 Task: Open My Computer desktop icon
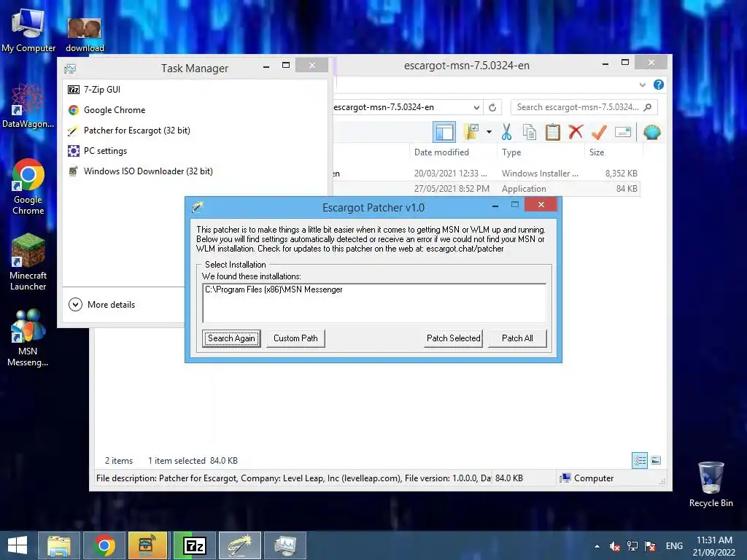28,31
